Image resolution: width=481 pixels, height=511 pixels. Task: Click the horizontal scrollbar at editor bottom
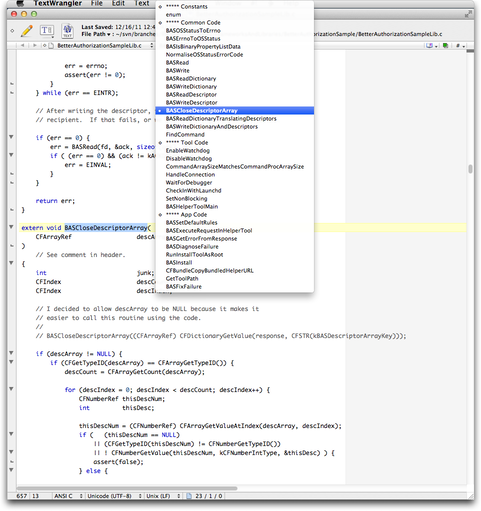[x=127, y=488]
